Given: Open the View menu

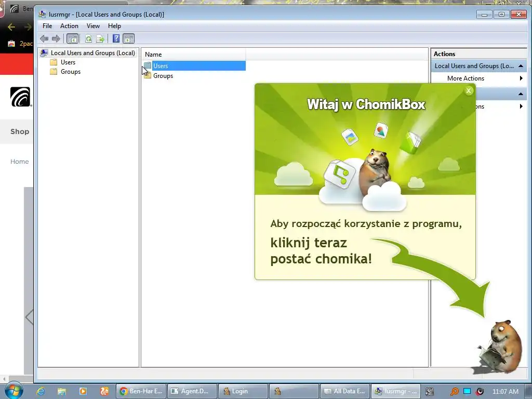Looking at the screenshot, I should point(93,26).
